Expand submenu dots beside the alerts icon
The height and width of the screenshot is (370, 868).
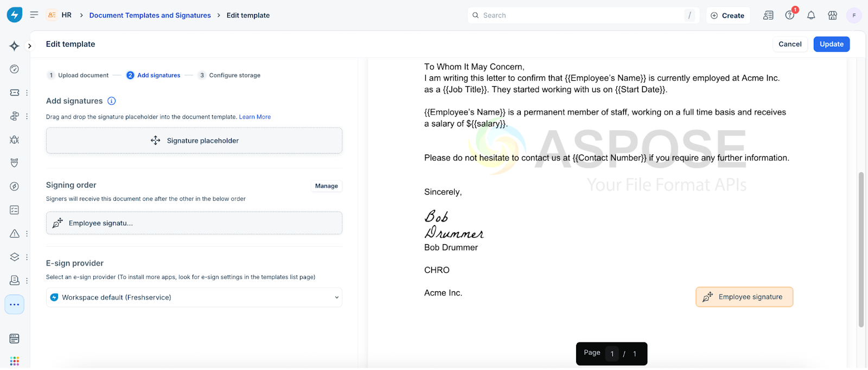point(27,234)
